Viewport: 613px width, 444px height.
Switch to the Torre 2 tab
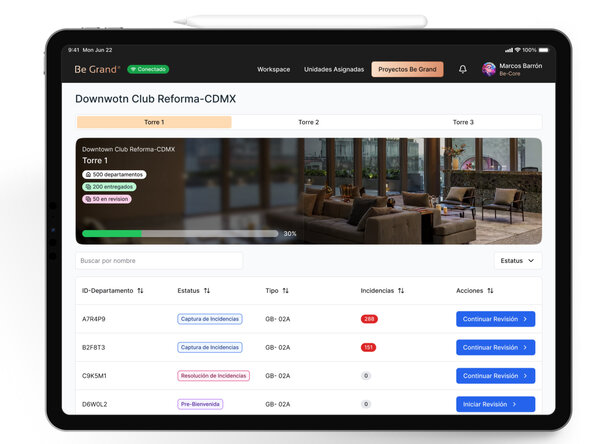coord(309,122)
